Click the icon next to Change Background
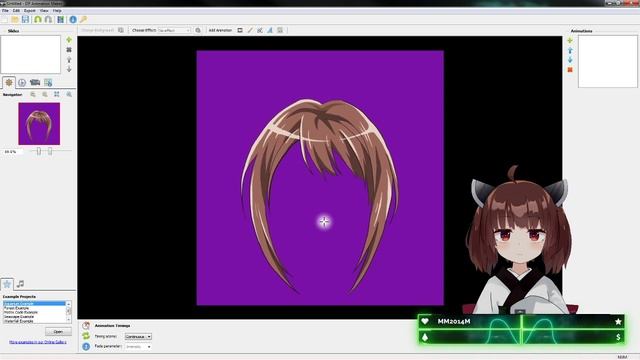The image size is (640, 360). pyautogui.click(x=121, y=30)
